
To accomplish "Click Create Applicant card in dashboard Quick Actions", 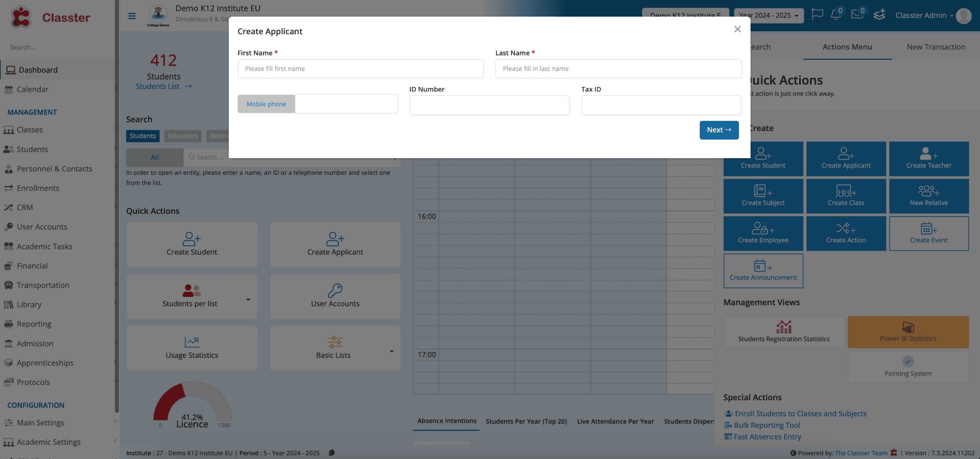I will [335, 244].
